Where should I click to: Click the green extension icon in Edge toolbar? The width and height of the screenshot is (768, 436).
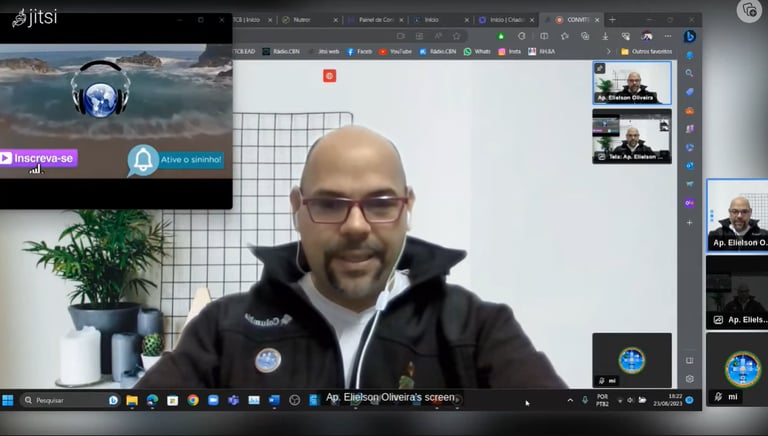pyautogui.click(x=501, y=36)
